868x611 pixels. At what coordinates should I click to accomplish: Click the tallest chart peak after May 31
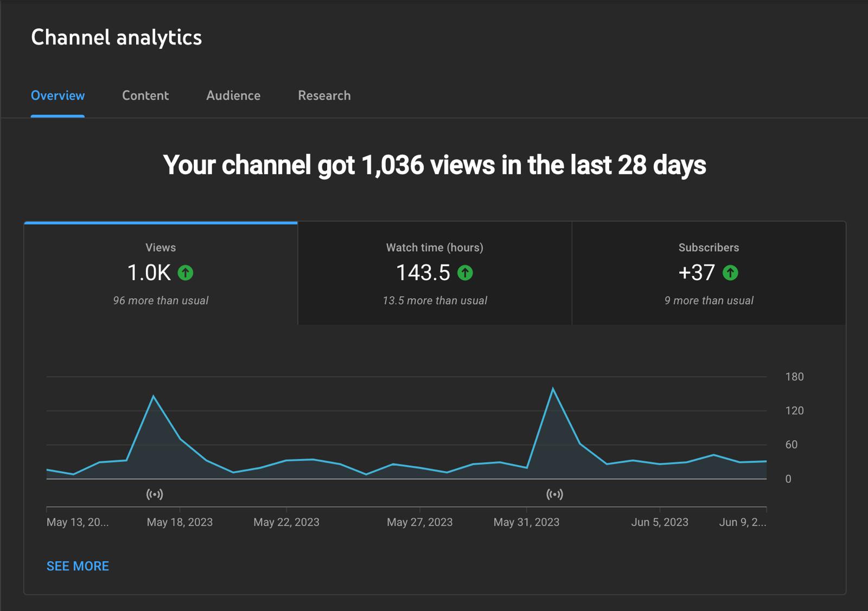click(x=553, y=388)
